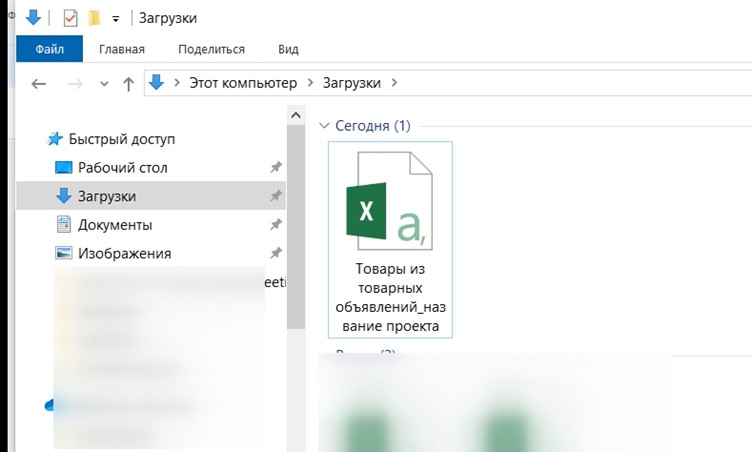This screenshot has width=752, height=452.
Task: Go up one level with the up arrow
Action: [x=128, y=84]
